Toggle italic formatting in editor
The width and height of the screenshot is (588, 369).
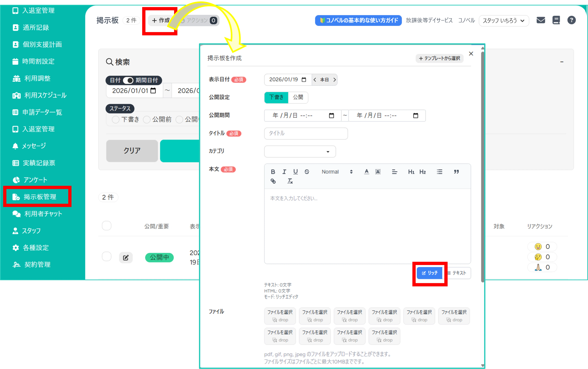tap(284, 172)
